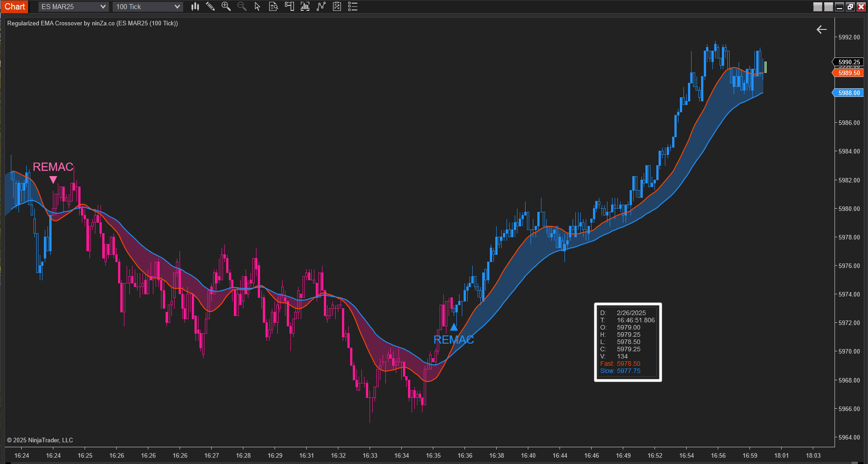Open the Indicators icon in toolbar

305,6
